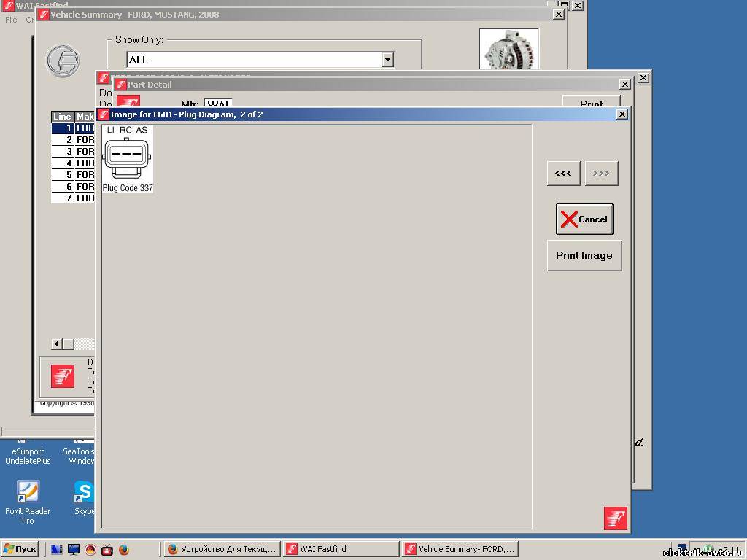The height and width of the screenshot is (560, 747).
Task: Open the File menu in WAI Fastfind
Action: click(11, 20)
